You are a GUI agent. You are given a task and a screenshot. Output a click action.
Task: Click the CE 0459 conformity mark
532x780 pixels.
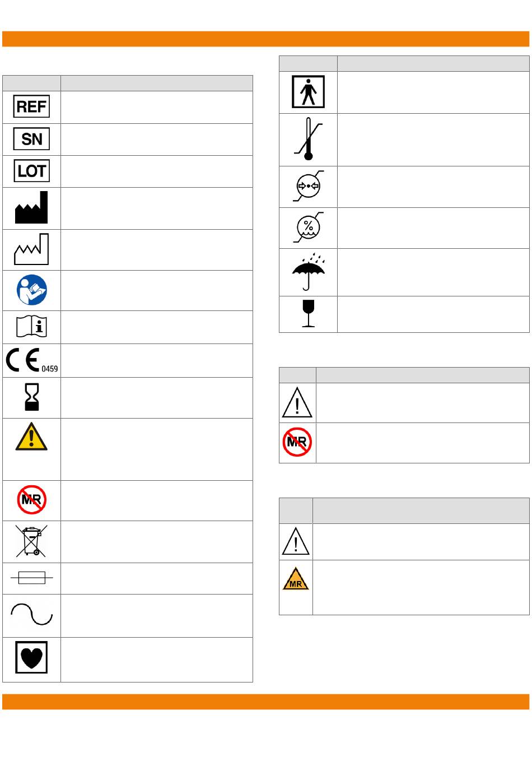click(31, 360)
